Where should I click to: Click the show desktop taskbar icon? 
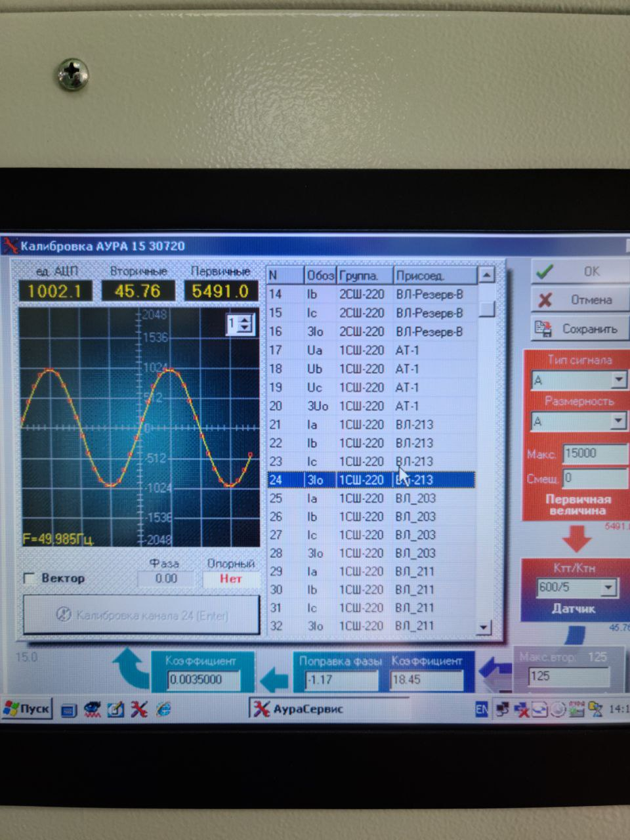(x=69, y=709)
